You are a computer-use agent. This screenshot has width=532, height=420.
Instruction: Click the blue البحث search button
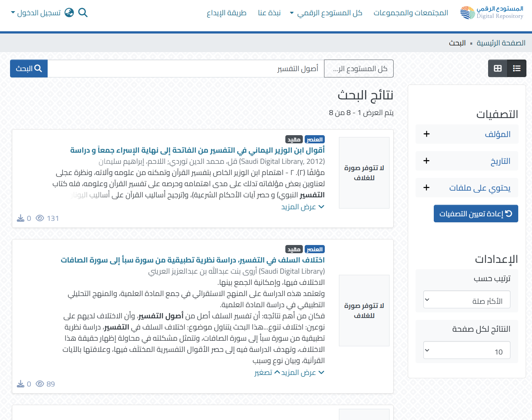(29, 69)
